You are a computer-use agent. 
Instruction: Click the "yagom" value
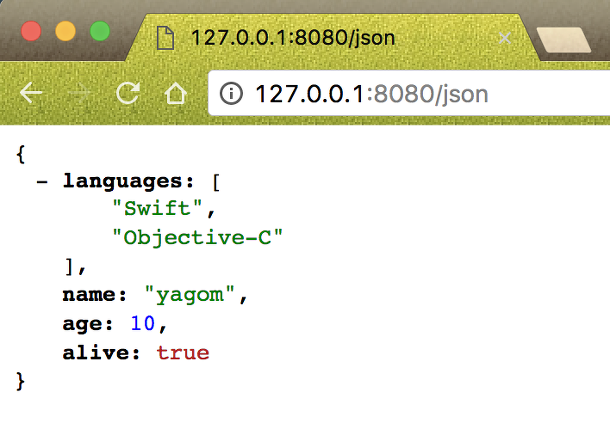coord(190,295)
